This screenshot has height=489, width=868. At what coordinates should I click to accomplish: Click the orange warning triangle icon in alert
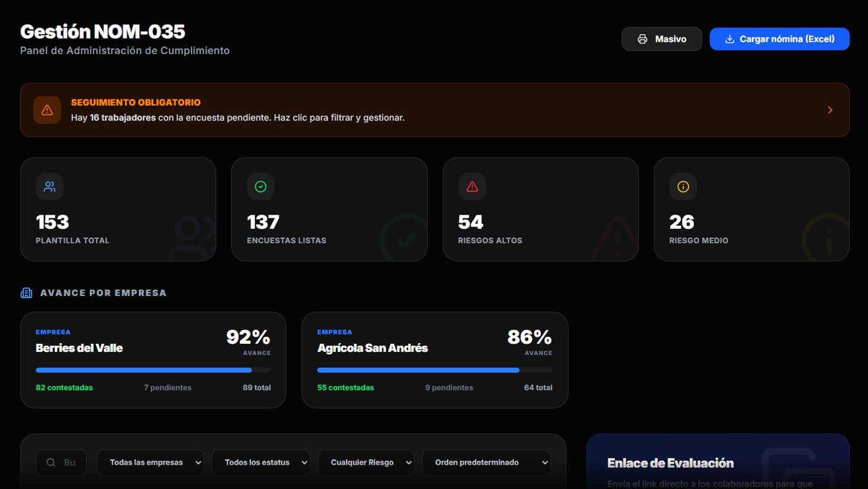(47, 110)
